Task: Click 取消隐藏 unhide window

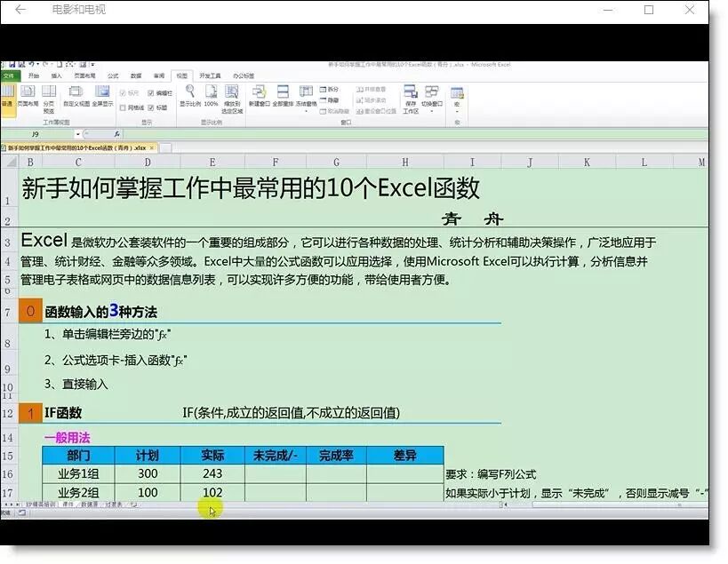Action: coord(334,111)
